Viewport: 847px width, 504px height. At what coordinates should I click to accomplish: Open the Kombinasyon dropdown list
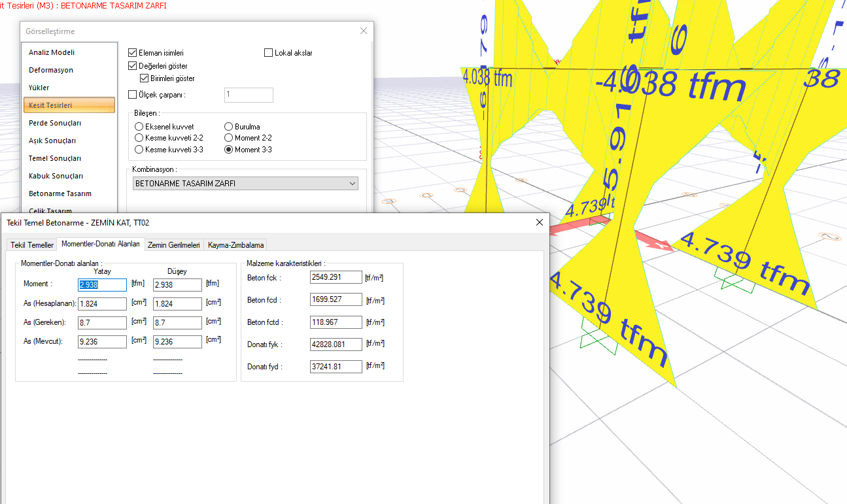click(x=245, y=184)
